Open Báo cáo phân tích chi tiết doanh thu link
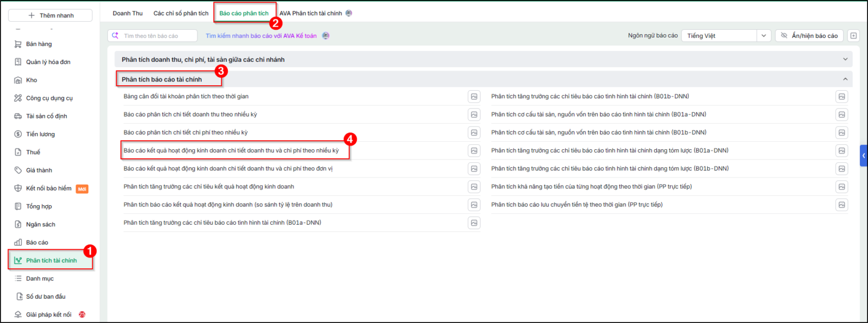This screenshot has width=868, height=323. pos(190,115)
